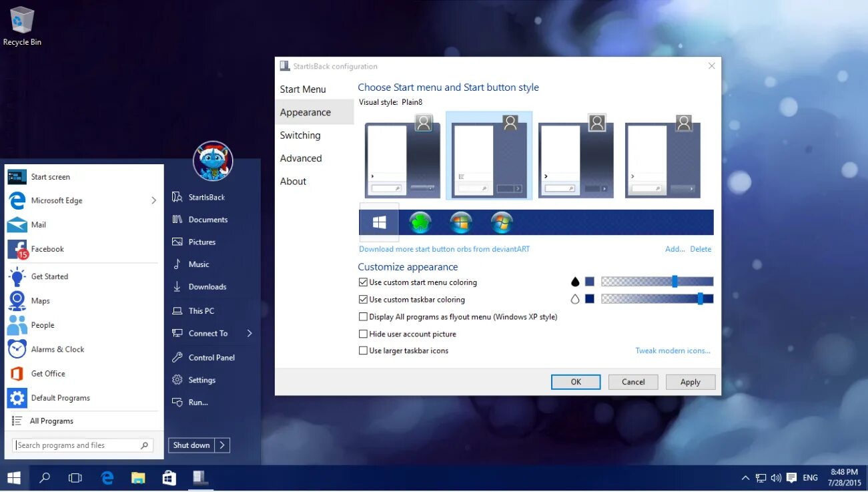The image size is (868, 492).
Task: Click start menu opacity slider
Action: coord(657,282)
